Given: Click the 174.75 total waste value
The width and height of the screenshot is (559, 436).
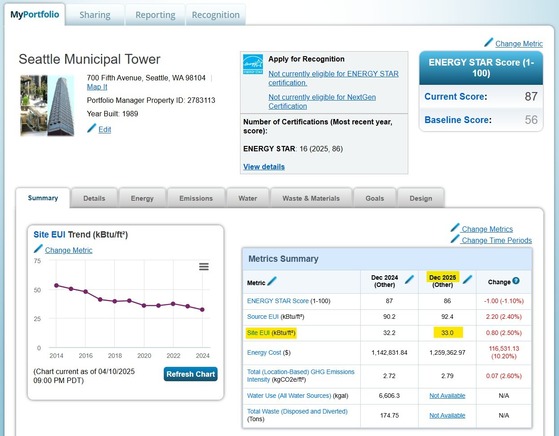Looking at the screenshot, I should click(389, 415).
